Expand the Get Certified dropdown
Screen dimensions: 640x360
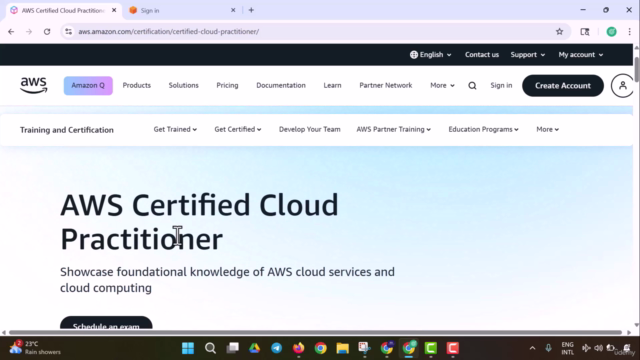[238, 129]
